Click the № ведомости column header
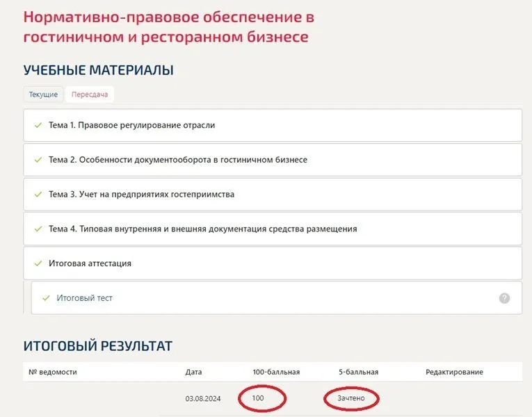 53,372
